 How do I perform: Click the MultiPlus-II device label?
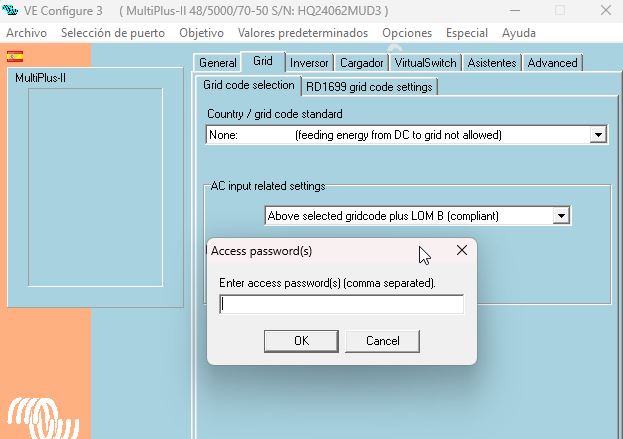pos(41,78)
